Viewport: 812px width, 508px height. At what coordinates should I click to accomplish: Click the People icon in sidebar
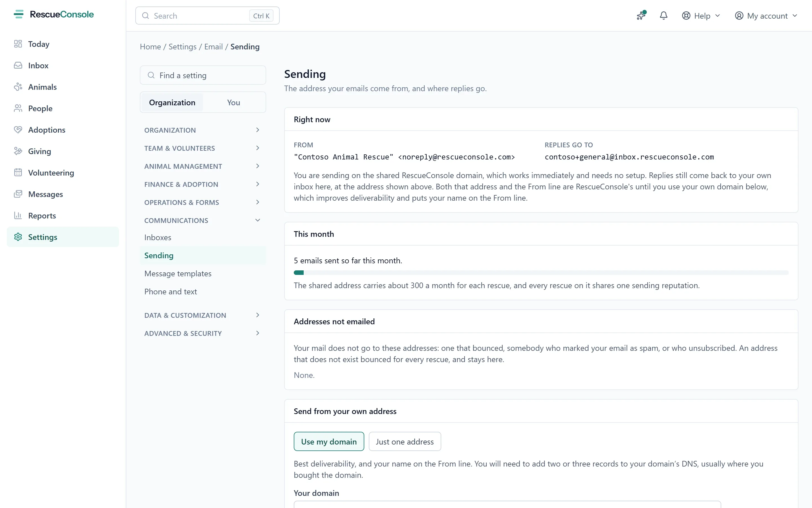pos(18,109)
